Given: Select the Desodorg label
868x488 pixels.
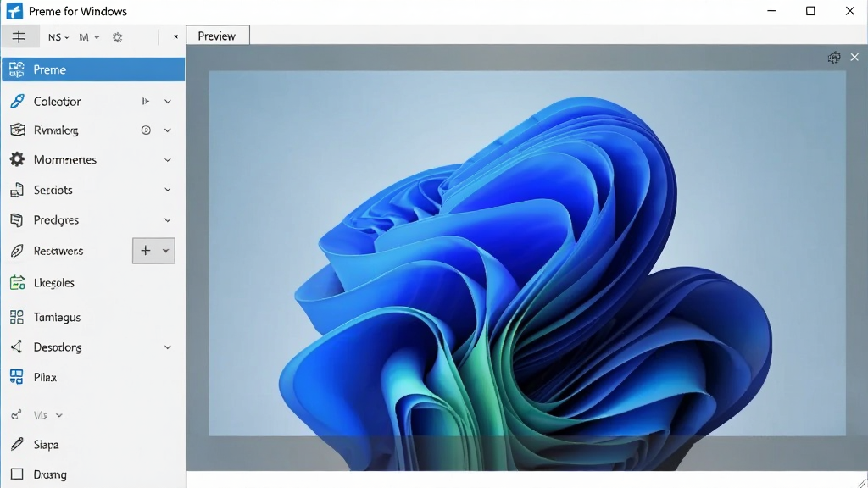Looking at the screenshot, I should pyautogui.click(x=58, y=347).
